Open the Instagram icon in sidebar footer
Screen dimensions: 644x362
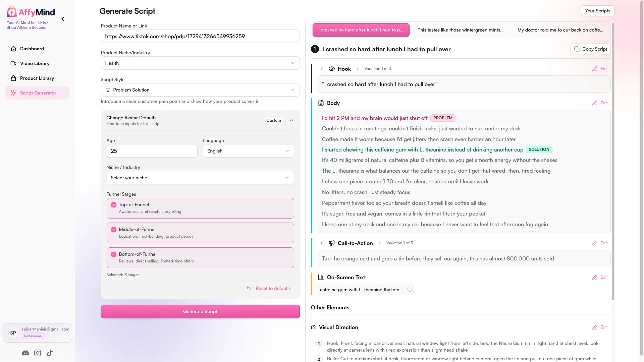38,353
